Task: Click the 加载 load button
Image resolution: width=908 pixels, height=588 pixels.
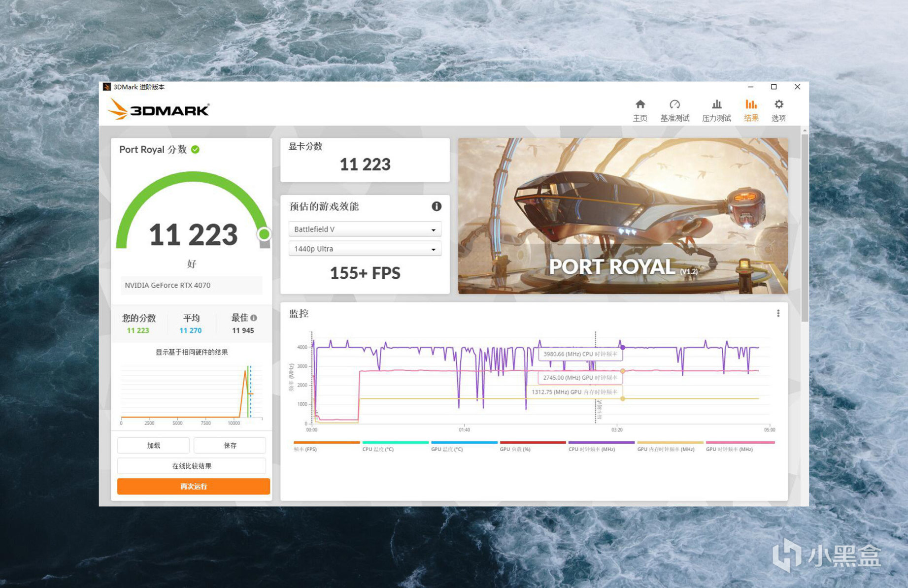Action: (x=153, y=445)
